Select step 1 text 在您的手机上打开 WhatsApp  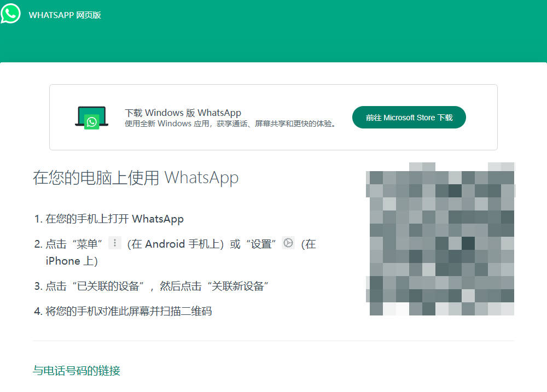click(x=114, y=219)
